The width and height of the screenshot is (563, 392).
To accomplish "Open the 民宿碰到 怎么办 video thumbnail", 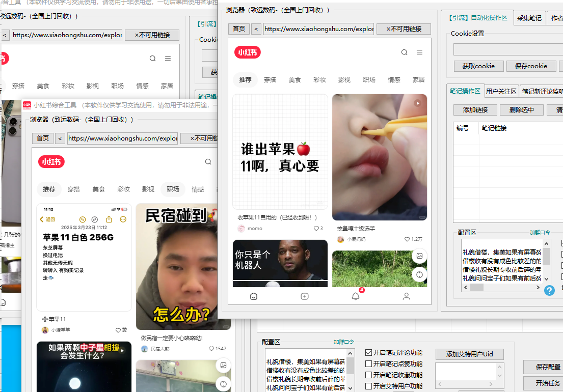I will [x=177, y=266].
